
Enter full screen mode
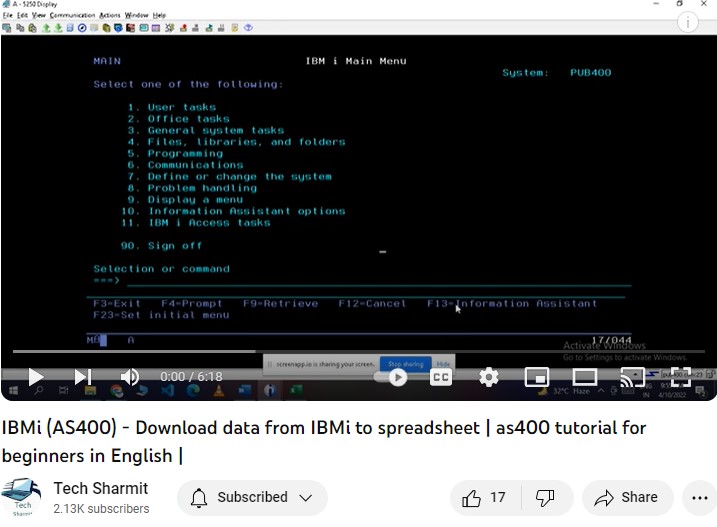[x=681, y=377]
